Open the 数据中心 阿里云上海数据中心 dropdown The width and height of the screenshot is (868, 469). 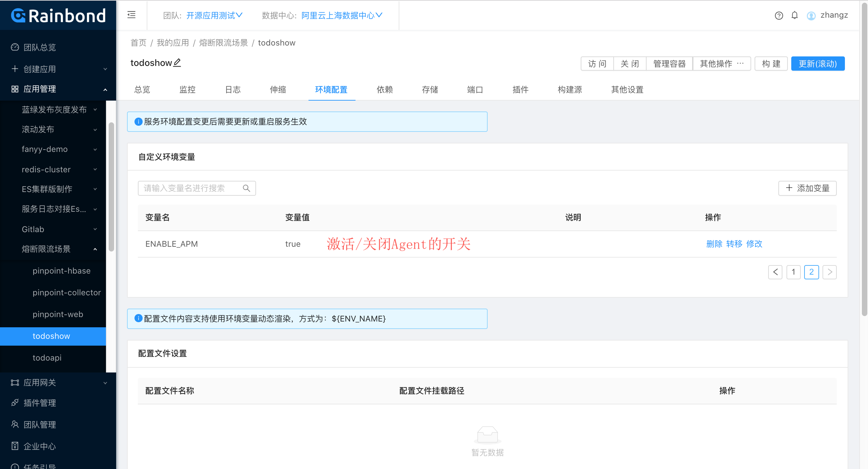(342, 15)
